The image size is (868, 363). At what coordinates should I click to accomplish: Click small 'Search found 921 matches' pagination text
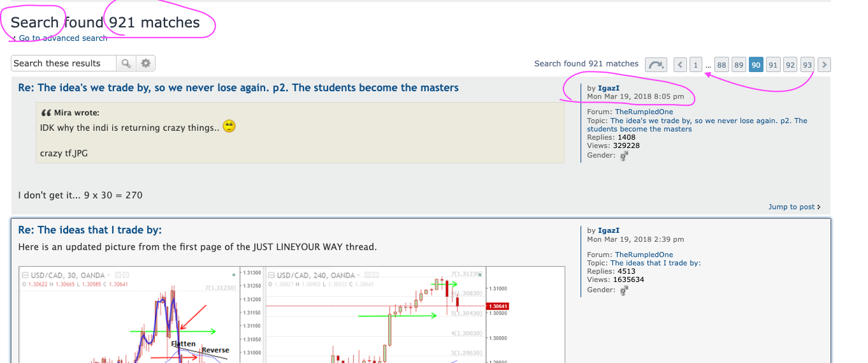tap(586, 64)
